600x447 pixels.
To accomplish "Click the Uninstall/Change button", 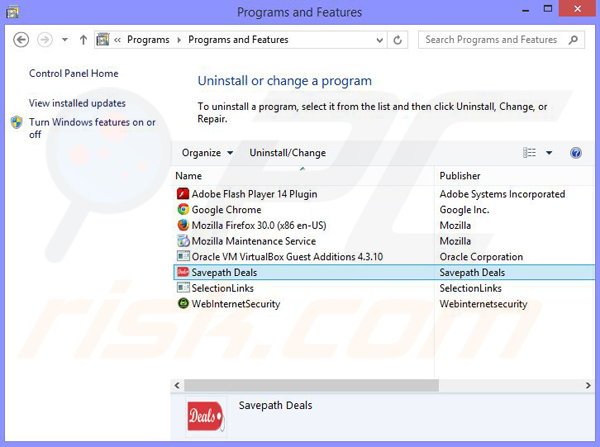I will 287,153.
